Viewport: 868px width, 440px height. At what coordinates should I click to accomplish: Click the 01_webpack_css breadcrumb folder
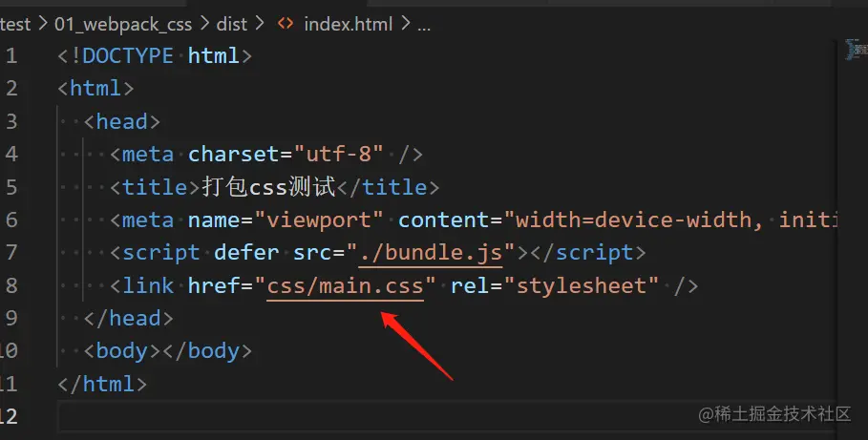(x=123, y=25)
